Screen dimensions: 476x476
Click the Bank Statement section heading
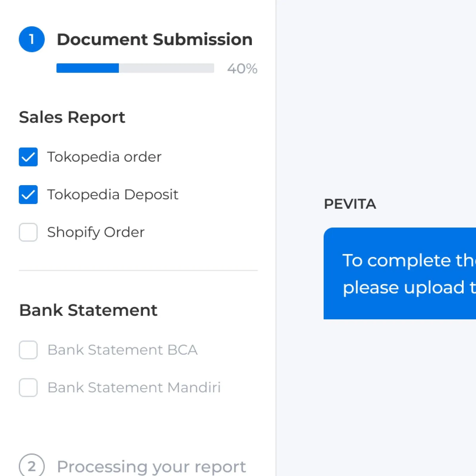coord(88,310)
